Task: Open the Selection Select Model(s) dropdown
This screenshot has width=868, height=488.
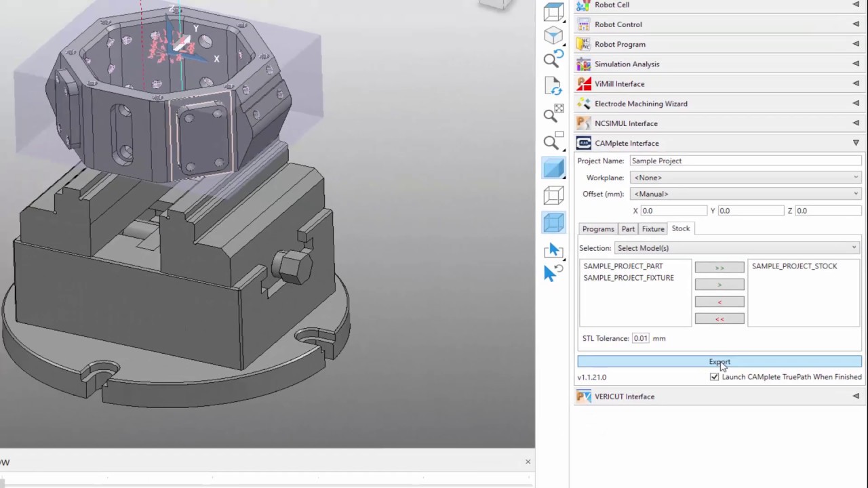Action: (737, 248)
